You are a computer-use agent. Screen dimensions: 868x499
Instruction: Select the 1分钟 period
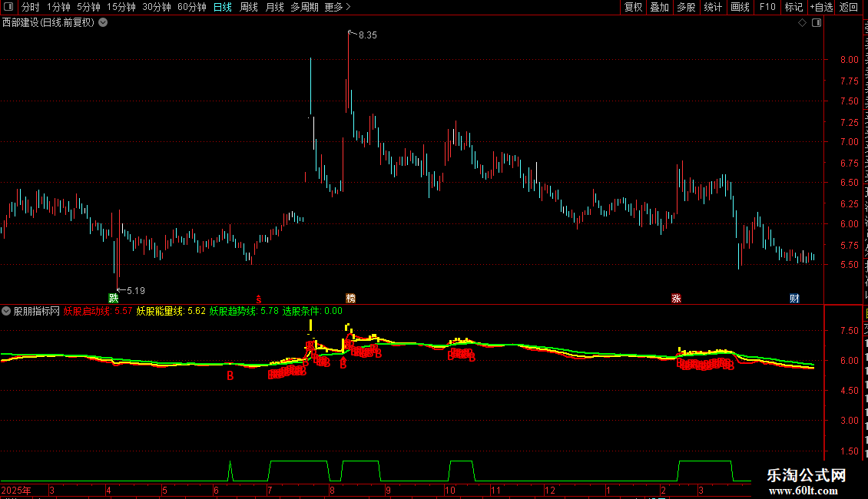pos(58,7)
